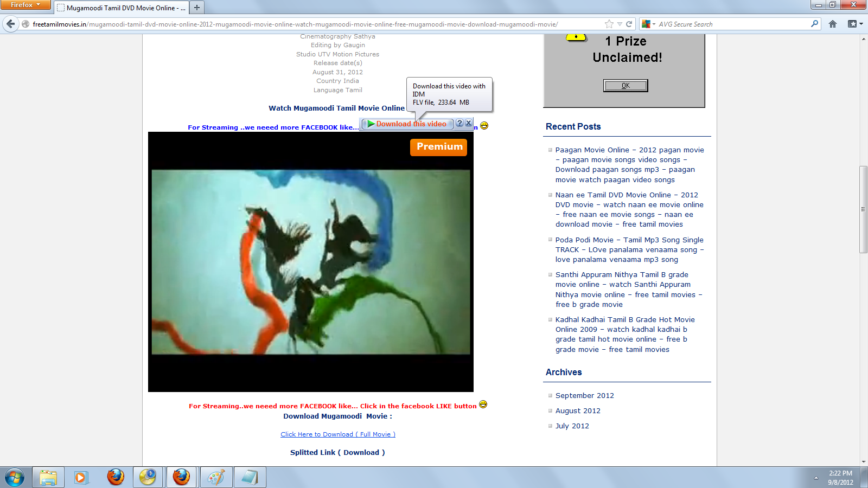Image resolution: width=868 pixels, height=488 pixels.
Task: Open the media player taskbar icon
Action: pos(81,477)
